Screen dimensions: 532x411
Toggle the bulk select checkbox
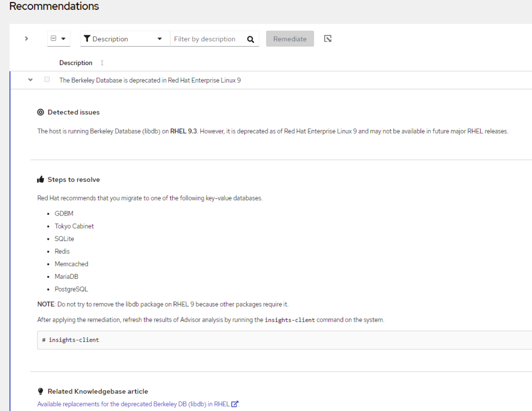(53, 39)
